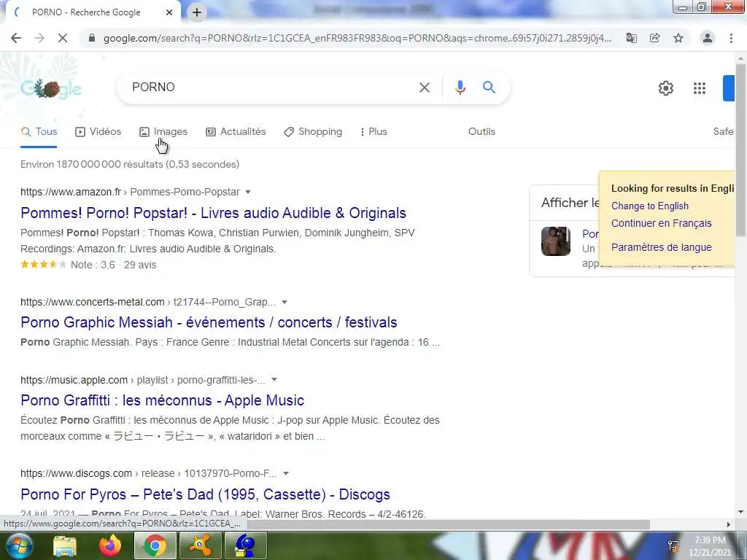Open Google settings gear

(x=665, y=88)
